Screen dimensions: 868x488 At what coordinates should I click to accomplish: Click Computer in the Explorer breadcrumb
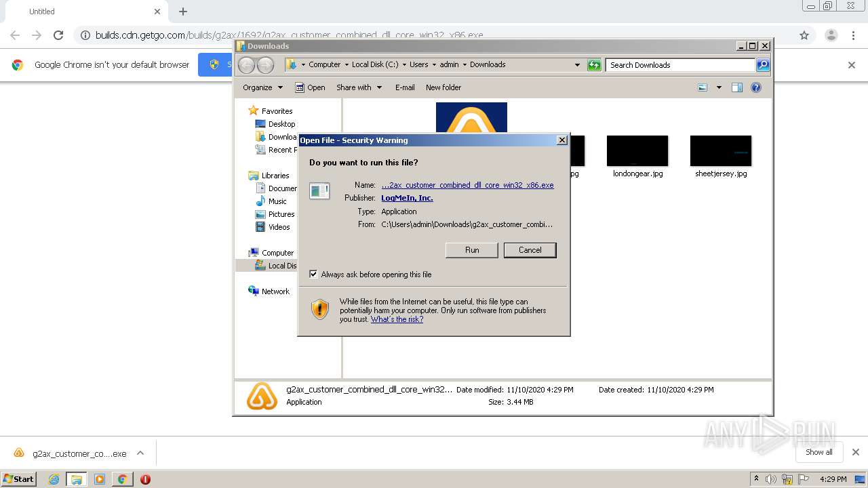click(x=325, y=64)
